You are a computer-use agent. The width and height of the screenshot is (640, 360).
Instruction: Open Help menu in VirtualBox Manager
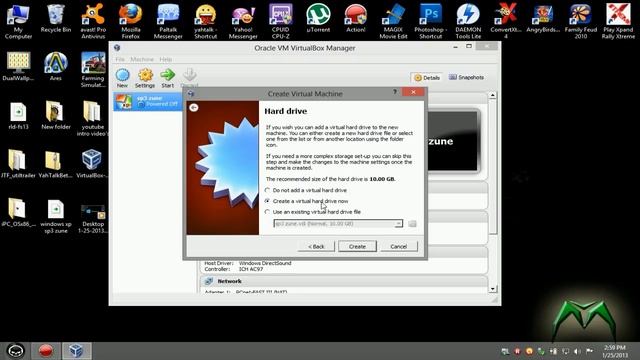pos(165,59)
